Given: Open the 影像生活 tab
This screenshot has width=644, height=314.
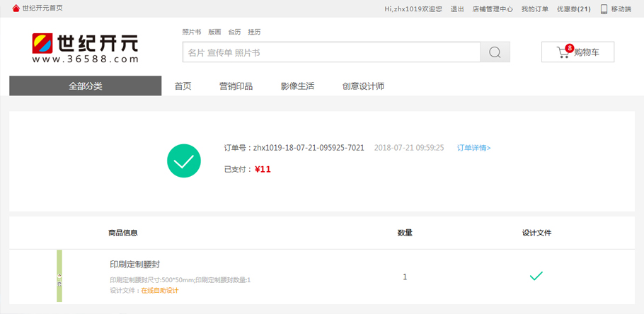Looking at the screenshot, I should pyautogui.click(x=297, y=86).
